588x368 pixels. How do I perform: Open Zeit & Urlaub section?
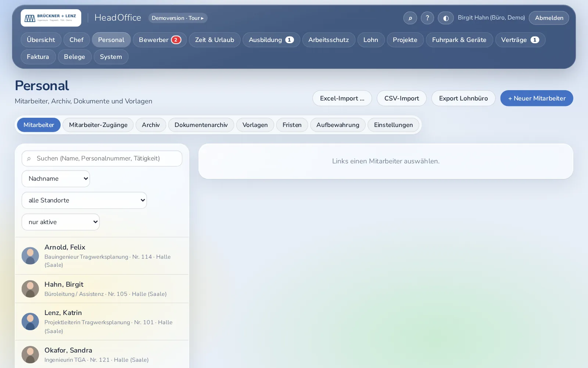215,40
